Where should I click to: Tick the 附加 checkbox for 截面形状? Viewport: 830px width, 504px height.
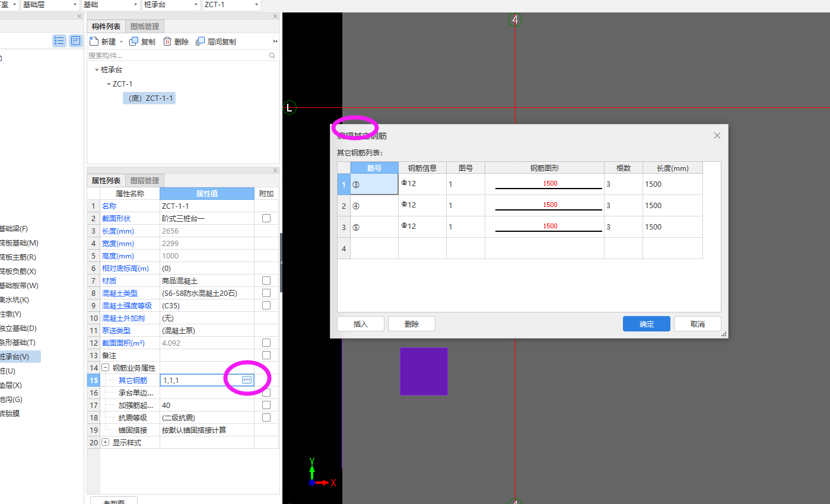pyautogui.click(x=266, y=218)
